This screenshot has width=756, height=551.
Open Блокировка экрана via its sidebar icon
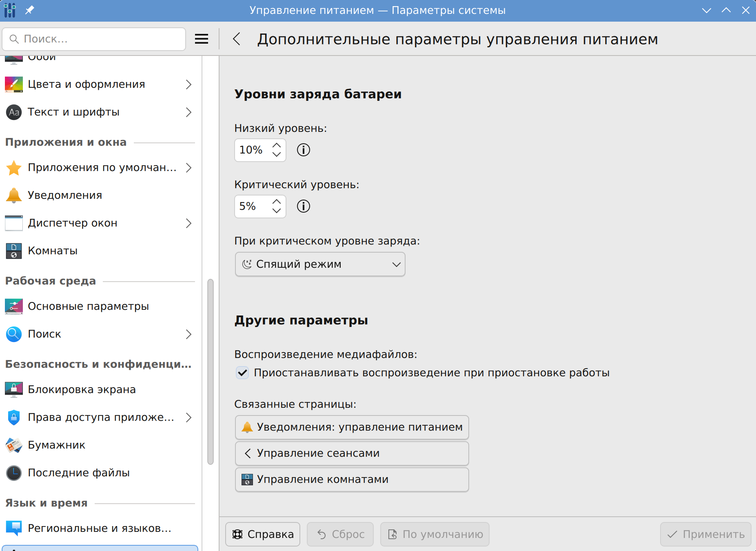click(x=14, y=390)
